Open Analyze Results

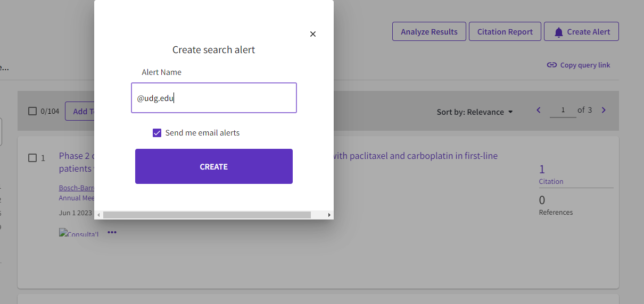[x=429, y=32]
